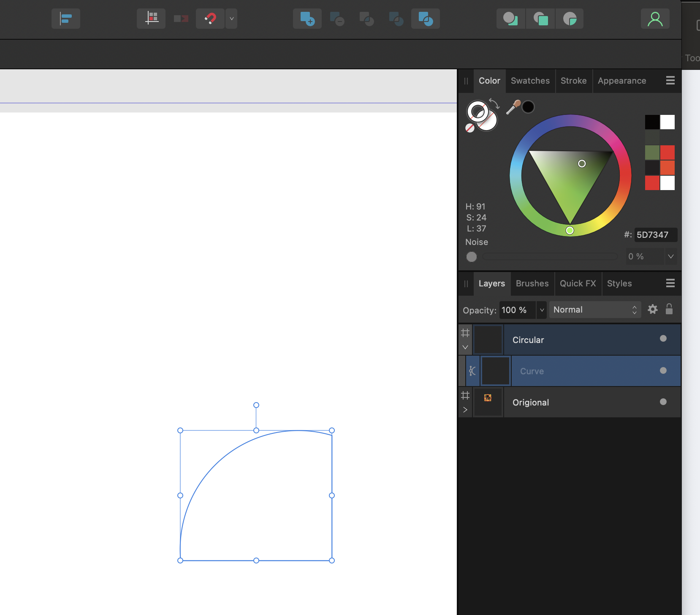
Task: Set the colour to None with the small red-slash circle
Action: tap(470, 128)
